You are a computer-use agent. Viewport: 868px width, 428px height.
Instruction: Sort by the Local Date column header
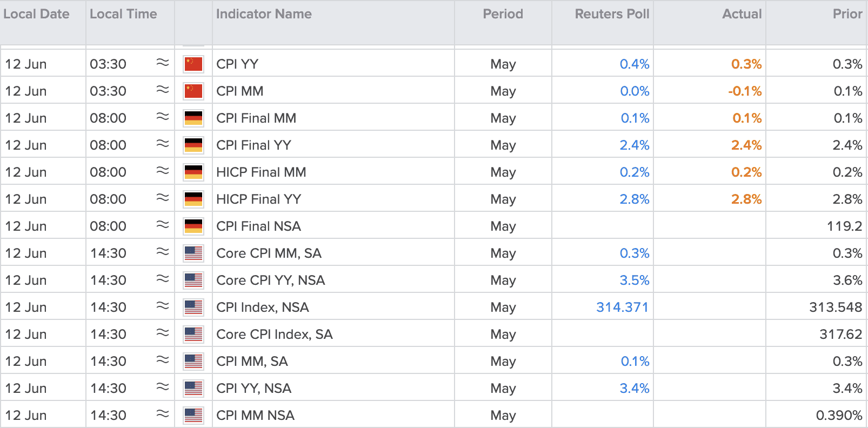(x=36, y=14)
